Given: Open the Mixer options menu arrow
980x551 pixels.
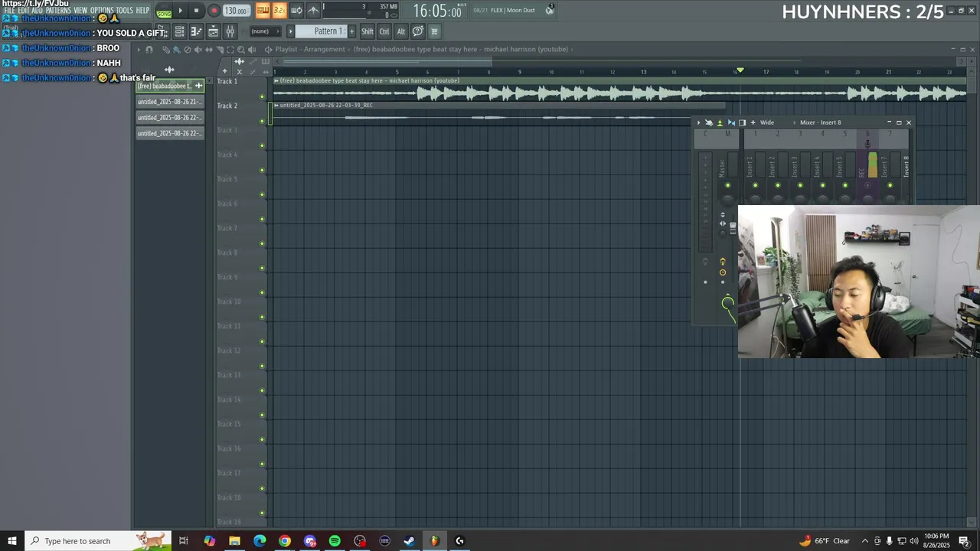Looking at the screenshot, I should tap(698, 122).
